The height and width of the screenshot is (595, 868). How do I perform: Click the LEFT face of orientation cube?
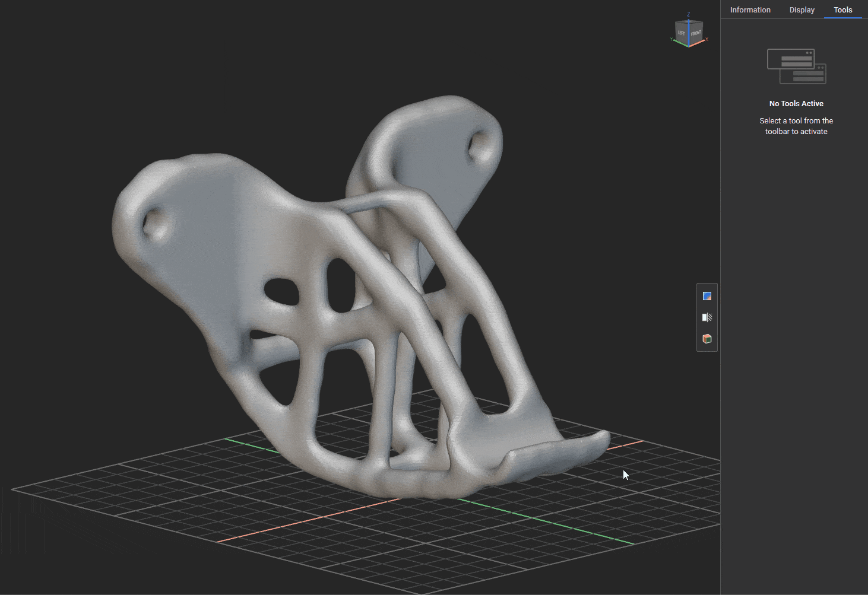[682, 32]
